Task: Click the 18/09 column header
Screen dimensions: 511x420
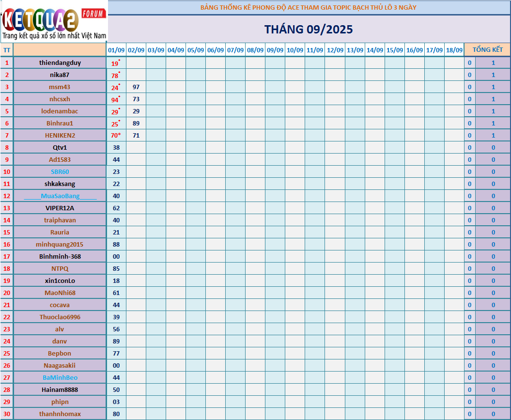Action: (454, 50)
